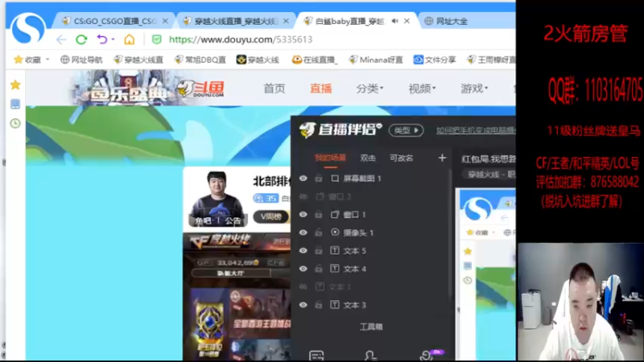The height and width of the screenshot is (362, 644).
Task: Click the help link beside the 类型 button
Action: click(x=475, y=130)
